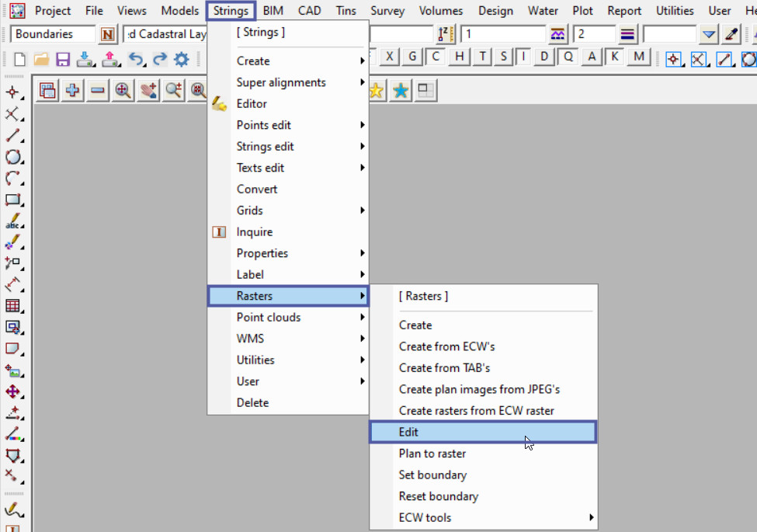The height and width of the screenshot is (532, 757).
Task: Click the N model name button
Action: pos(108,34)
